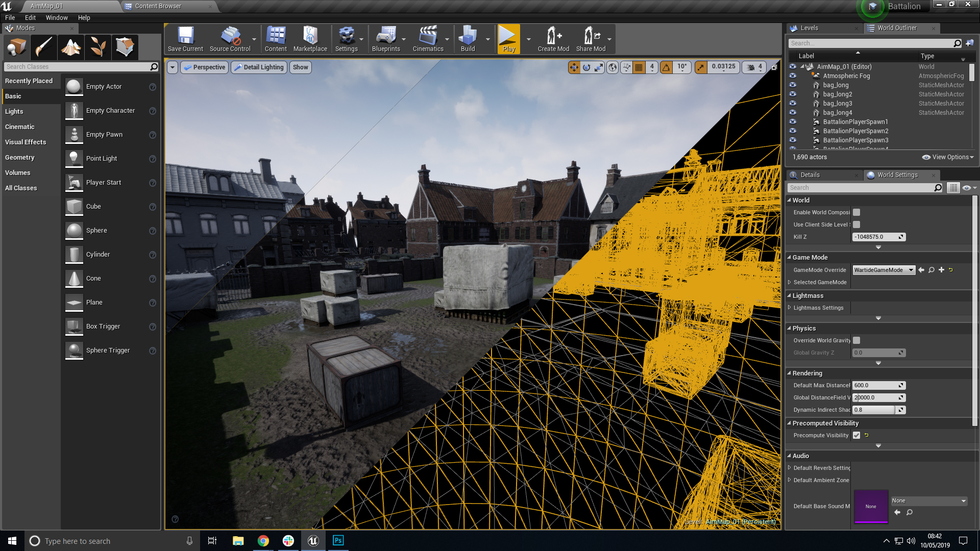Click the Show button in the viewport
The width and height of the screenshot is (980, 551).
(300, 67)
